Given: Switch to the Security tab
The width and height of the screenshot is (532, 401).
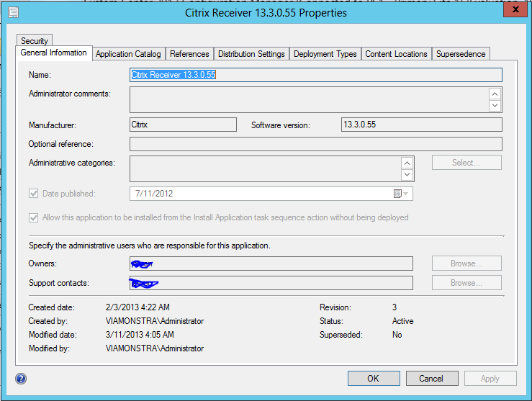Looking at the screenshot, I should pyautogui.click(x=35, y=41).
